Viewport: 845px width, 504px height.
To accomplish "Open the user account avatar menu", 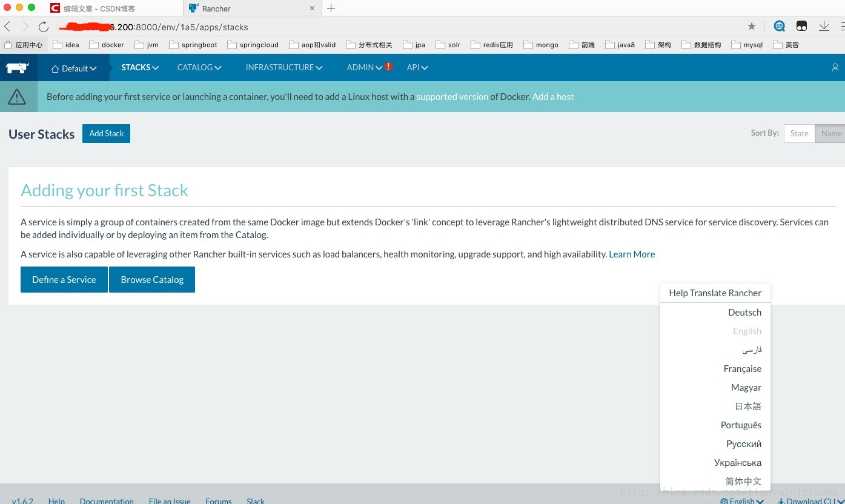I will tap(835, 68).
